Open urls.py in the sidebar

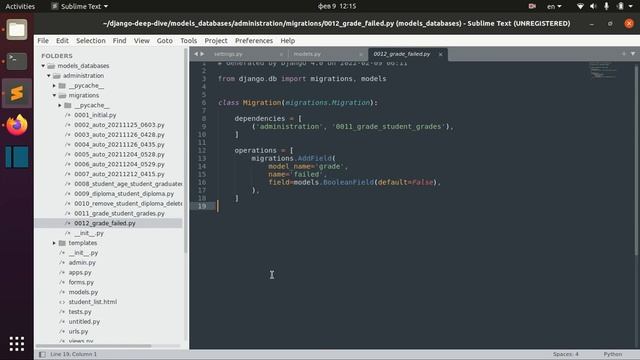(x=78, y=331)
